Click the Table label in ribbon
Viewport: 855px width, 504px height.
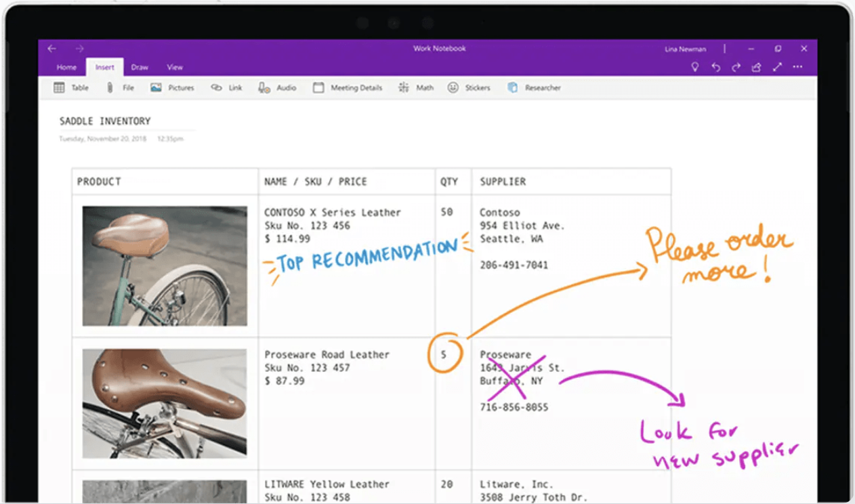tap(80, 88)
